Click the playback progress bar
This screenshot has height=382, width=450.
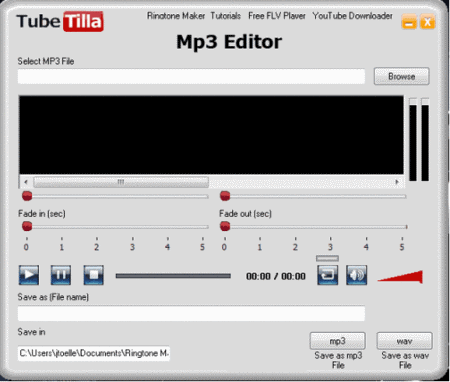(x=173, y=276)
